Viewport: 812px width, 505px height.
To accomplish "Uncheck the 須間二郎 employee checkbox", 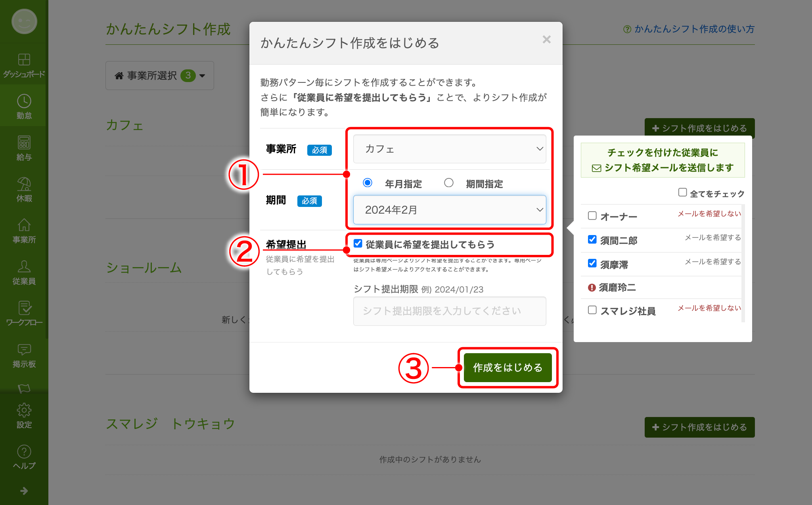I will (592, 239).
